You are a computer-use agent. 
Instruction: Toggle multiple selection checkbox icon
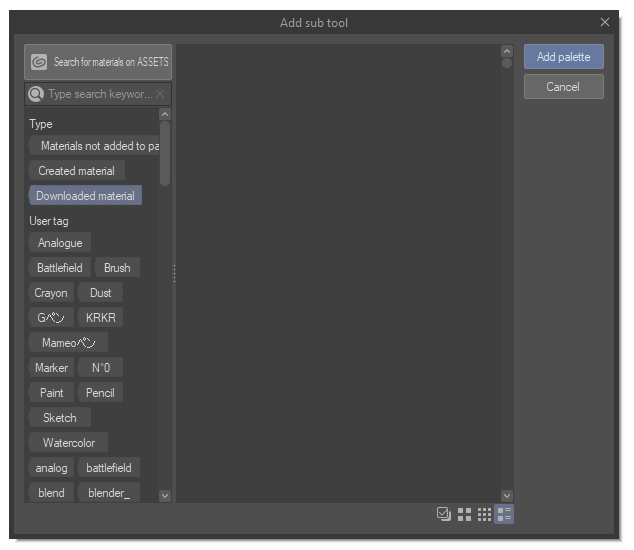click(x=444, y=514)
